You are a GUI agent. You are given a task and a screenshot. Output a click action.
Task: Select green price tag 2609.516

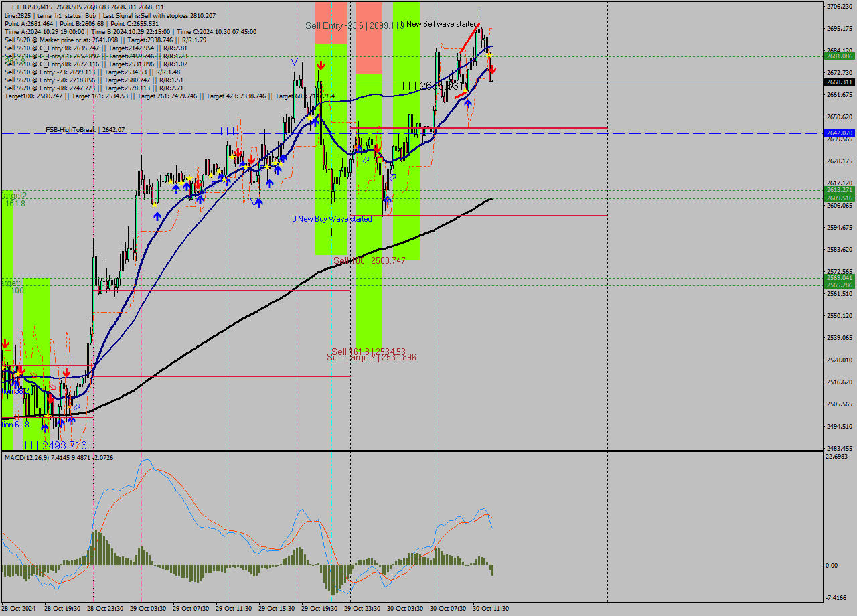(x=839, y=198)
